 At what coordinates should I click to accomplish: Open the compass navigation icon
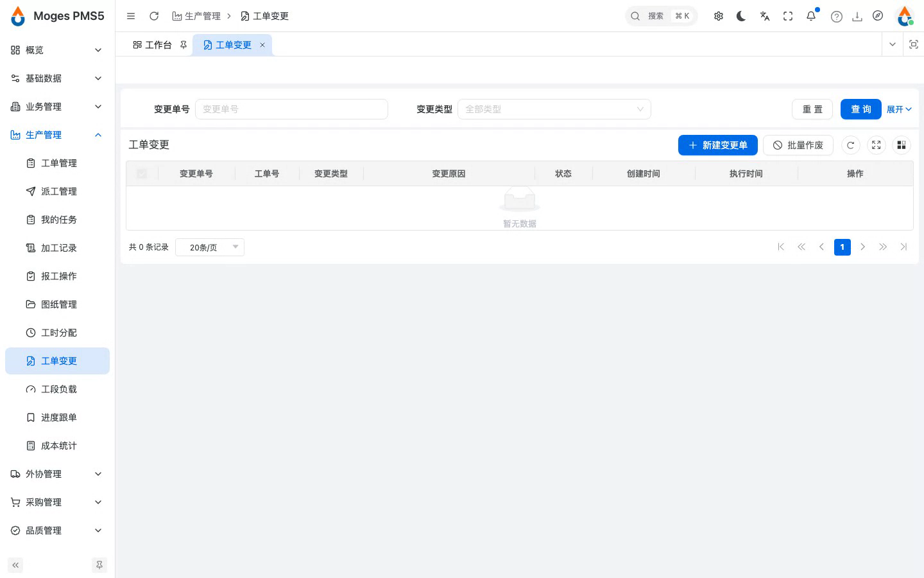coord(878,16)
